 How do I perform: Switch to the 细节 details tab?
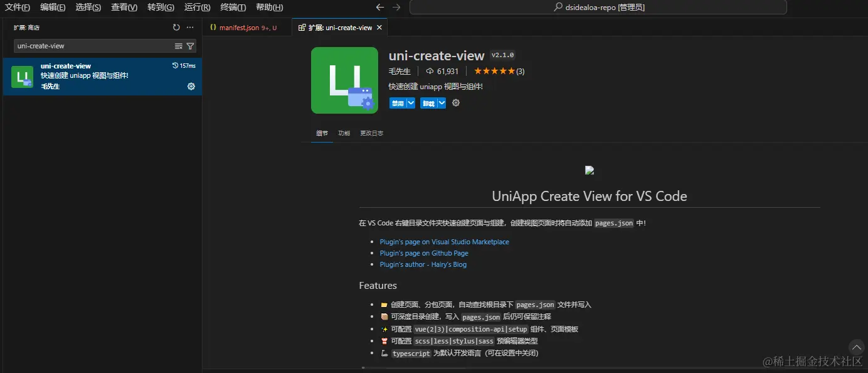tap(322, 133)
